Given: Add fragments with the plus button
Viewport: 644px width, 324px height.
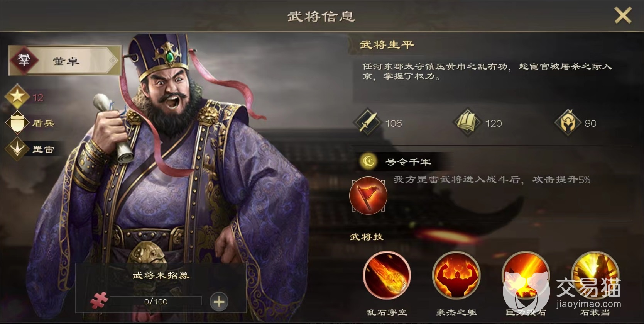Looking at the screenshot, I should coord(219,302).
